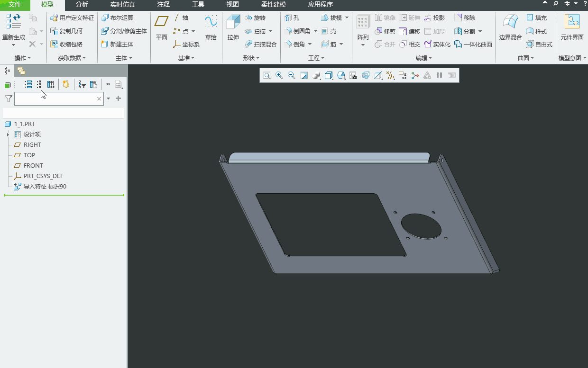Click the 旋转 revolve tool
Viewport: 588px width, 368px height.
click(x=255, y=18)
